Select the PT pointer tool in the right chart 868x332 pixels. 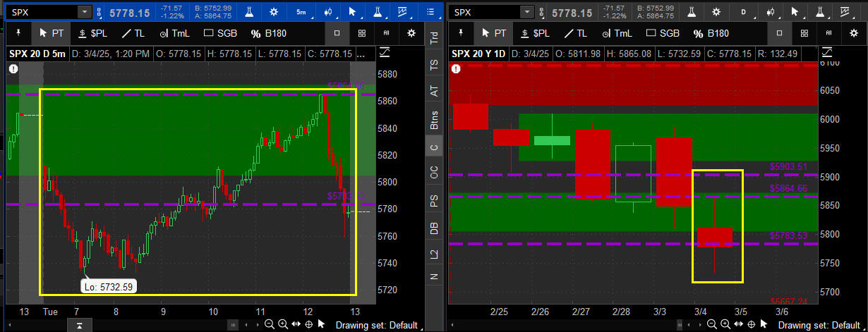tap(493, 33)
